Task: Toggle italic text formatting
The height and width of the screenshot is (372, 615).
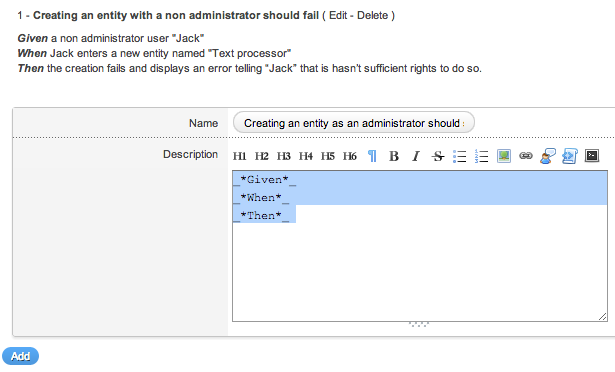Action: [x=416, y=156]
